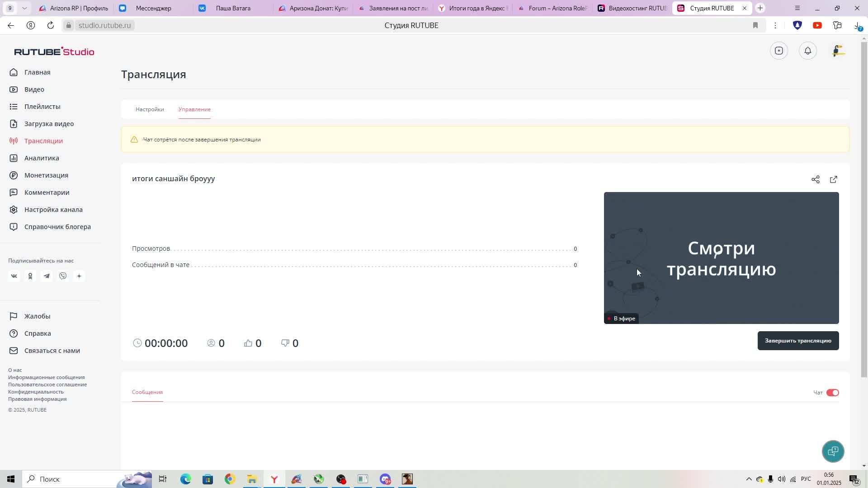Click the Сообщения chat tab
Viewport: 868px width, 488px height.
(x=147, y=392)
